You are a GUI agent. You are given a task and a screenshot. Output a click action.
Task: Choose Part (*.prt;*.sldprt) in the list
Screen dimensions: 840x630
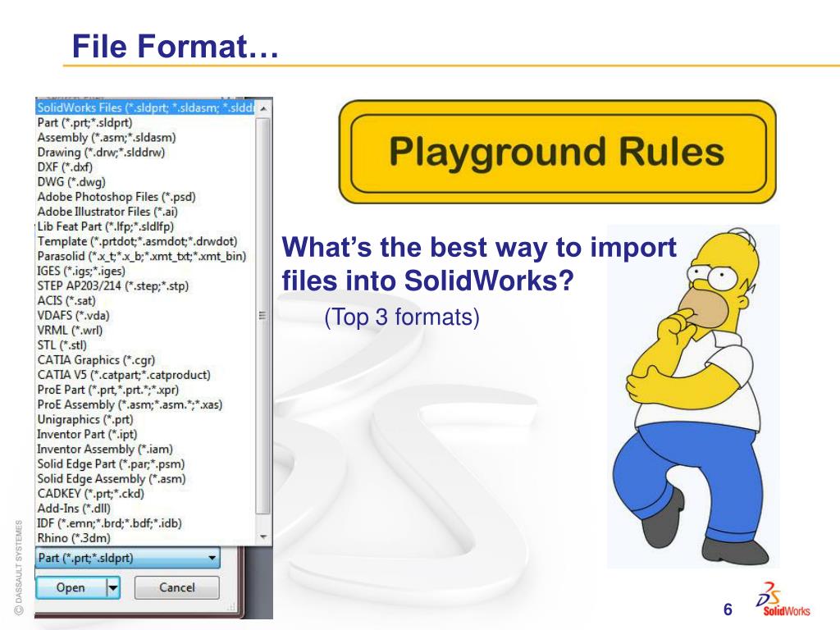point(146,123)
